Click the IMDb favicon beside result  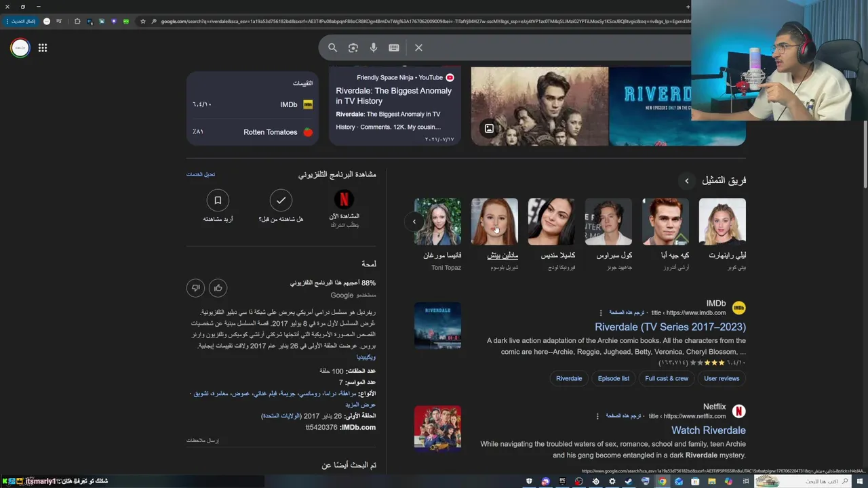coord(738,308)
